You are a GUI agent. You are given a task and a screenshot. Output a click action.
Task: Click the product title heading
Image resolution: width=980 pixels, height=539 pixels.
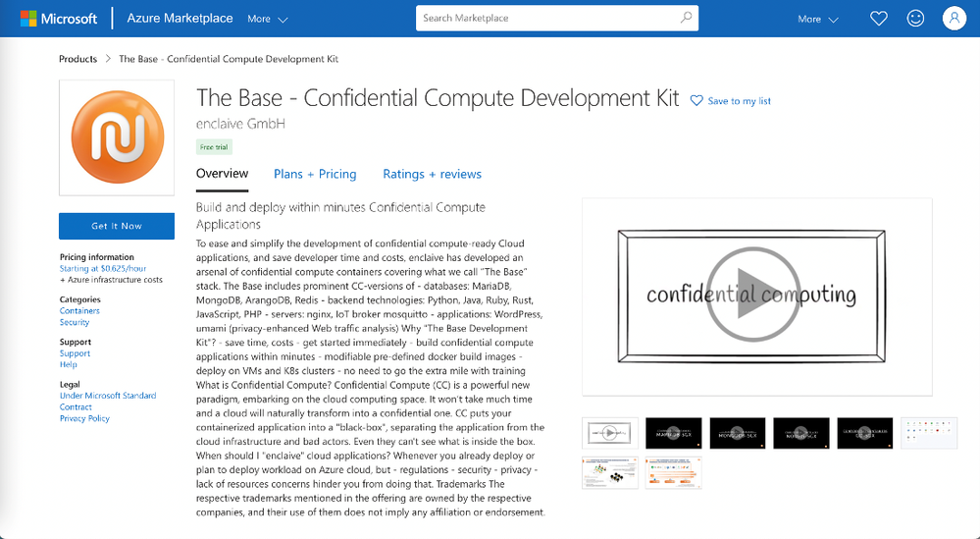(x=438, y=98)
